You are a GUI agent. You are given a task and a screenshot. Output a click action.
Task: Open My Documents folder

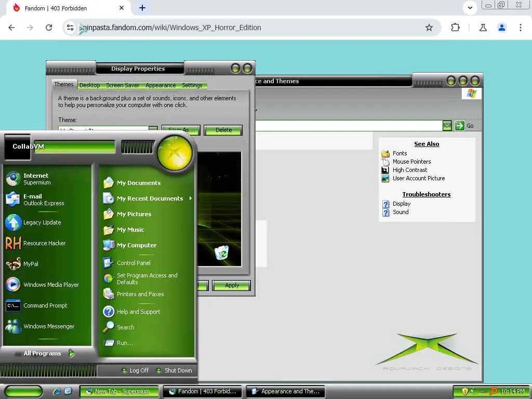pyautogui.click(x=132, y=183)
